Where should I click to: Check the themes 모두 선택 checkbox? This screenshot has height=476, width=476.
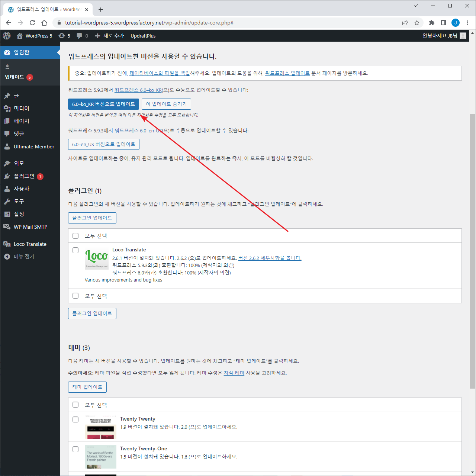[x=75, y=405]
